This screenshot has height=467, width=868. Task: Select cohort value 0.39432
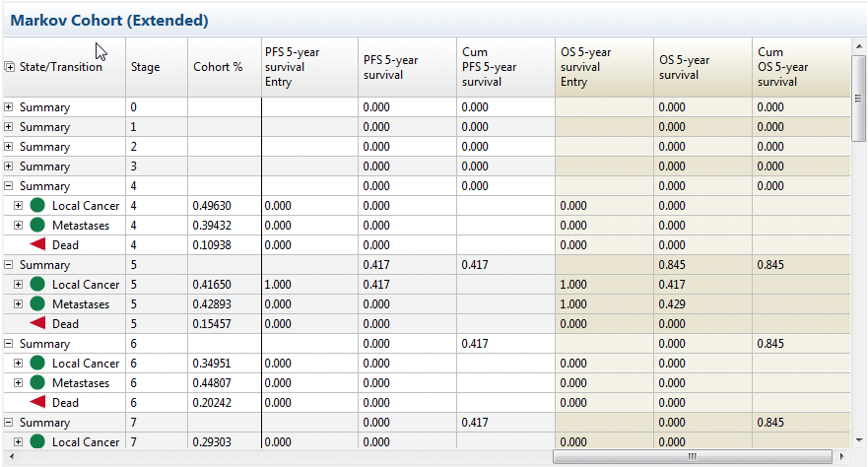(x=212, y=226)
